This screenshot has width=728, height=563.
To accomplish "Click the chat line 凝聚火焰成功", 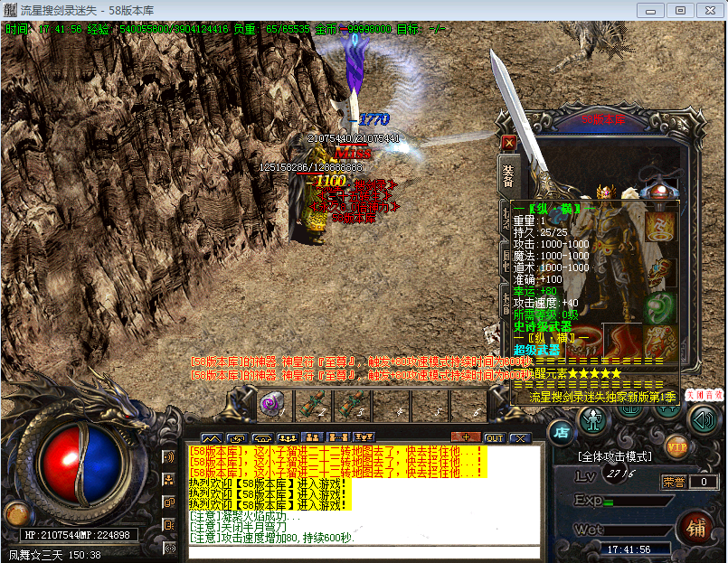I will 245,516.
